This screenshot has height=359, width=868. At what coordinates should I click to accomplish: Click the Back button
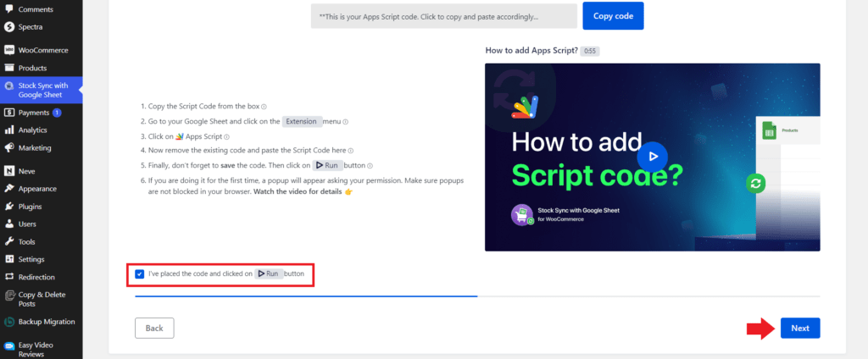point(154,328)
